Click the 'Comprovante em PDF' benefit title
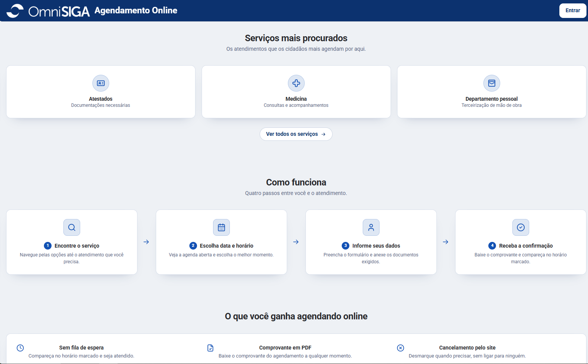The image size is (588, 364). point(285,348)
